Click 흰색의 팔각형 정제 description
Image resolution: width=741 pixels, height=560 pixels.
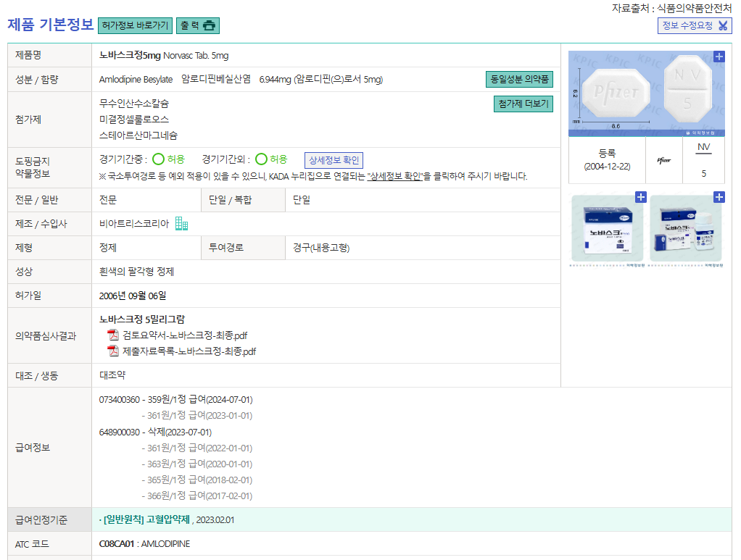pos(136,272)
